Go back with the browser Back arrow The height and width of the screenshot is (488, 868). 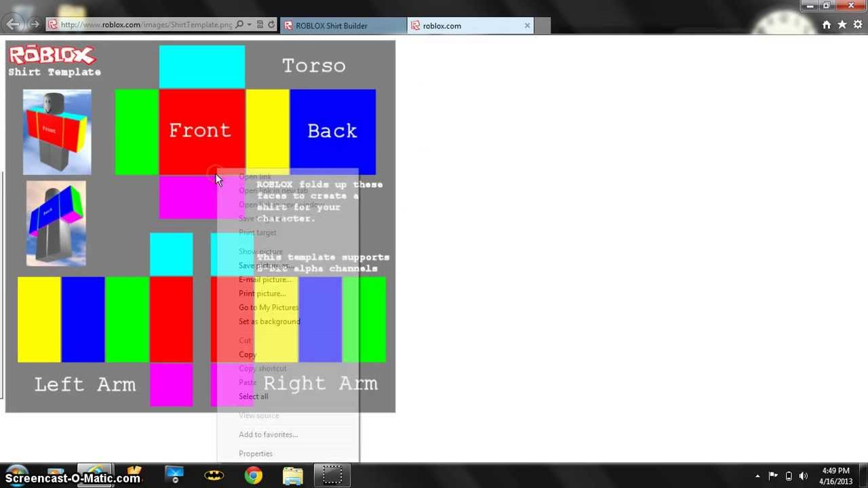13,24
